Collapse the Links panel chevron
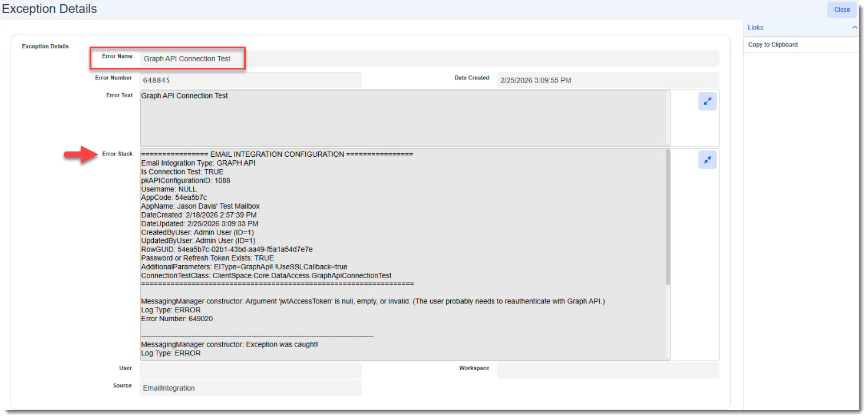This screenshot has height=419, width=868. tap(854, 28)
